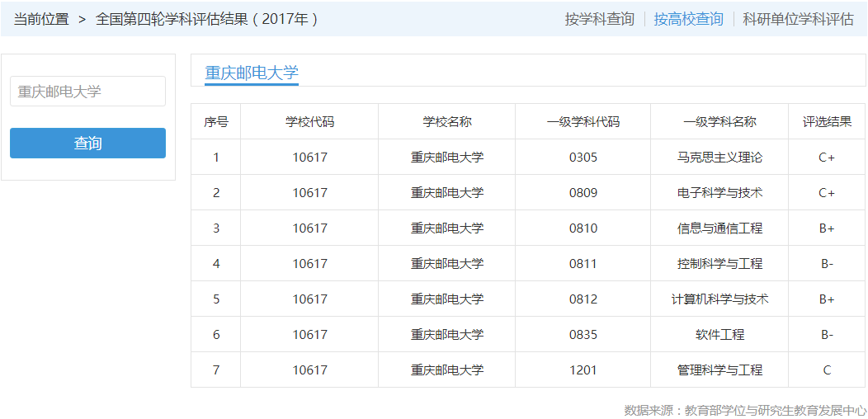868x419 pixels.
Task: Click school name 重庆邮电大学 in 管理科学与工程 row
Action: [446, 370]
